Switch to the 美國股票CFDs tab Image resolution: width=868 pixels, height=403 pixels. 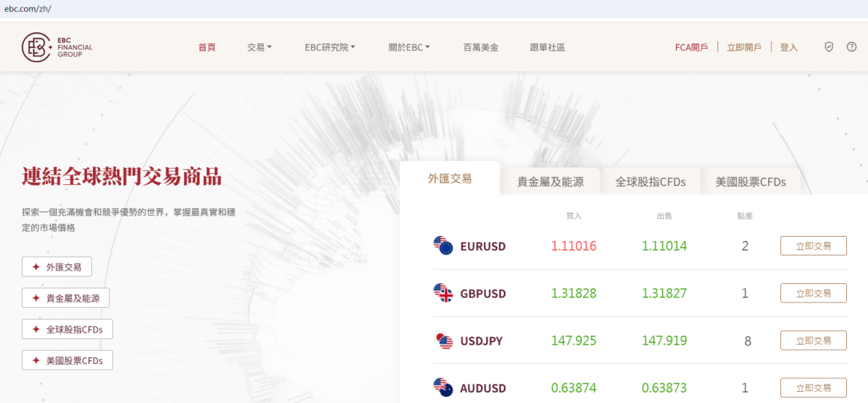(x=750, y=181)
